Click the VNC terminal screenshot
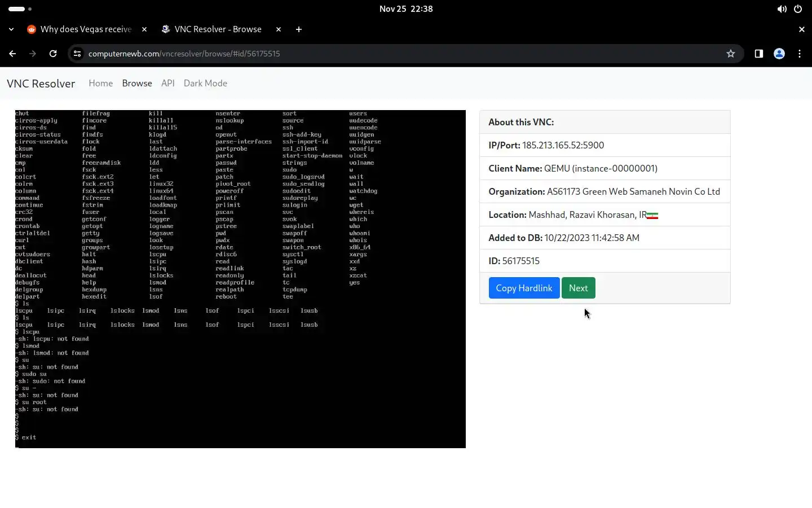812x508 pixels. 240,279
